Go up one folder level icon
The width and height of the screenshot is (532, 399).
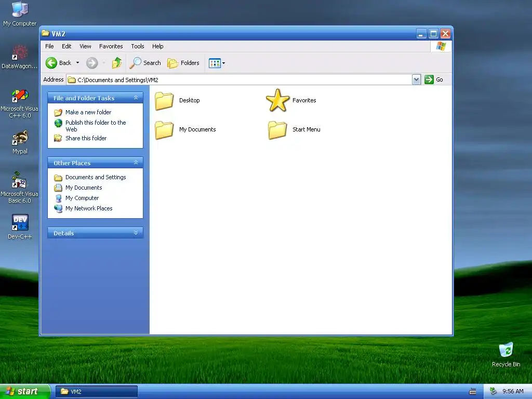[117, 63]
